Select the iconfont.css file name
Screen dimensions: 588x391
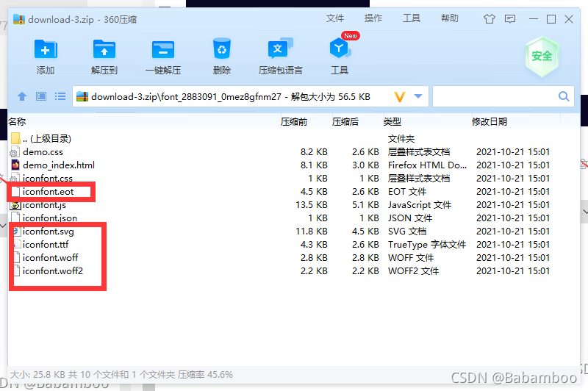pyautogui.click(x=48, y=178)
